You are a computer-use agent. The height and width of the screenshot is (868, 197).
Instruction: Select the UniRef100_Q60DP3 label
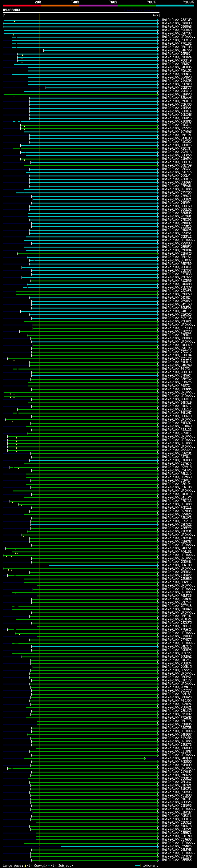coord(177,78)
